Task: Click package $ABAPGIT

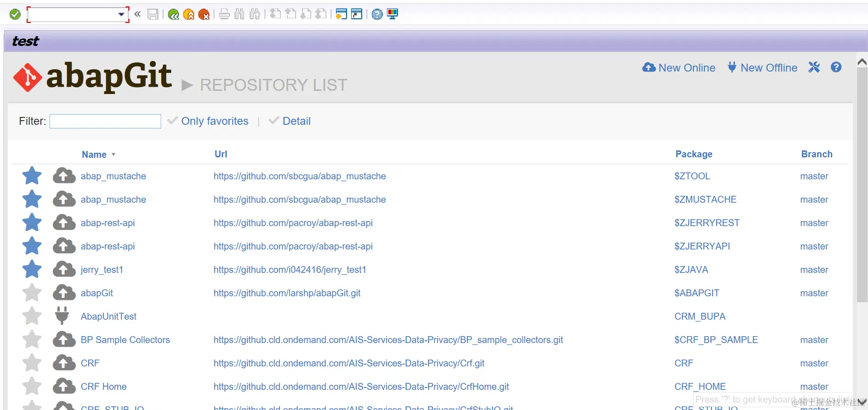Action: [x=697, y=293]
